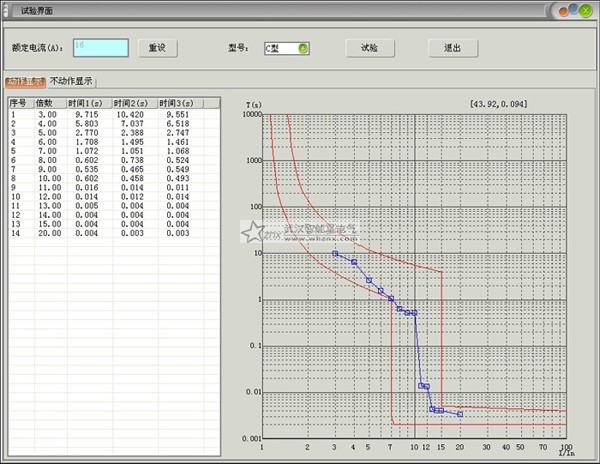Click the 时间2(s) column header
The height and width of the screenshot is (464, 600).
(134, 102)
